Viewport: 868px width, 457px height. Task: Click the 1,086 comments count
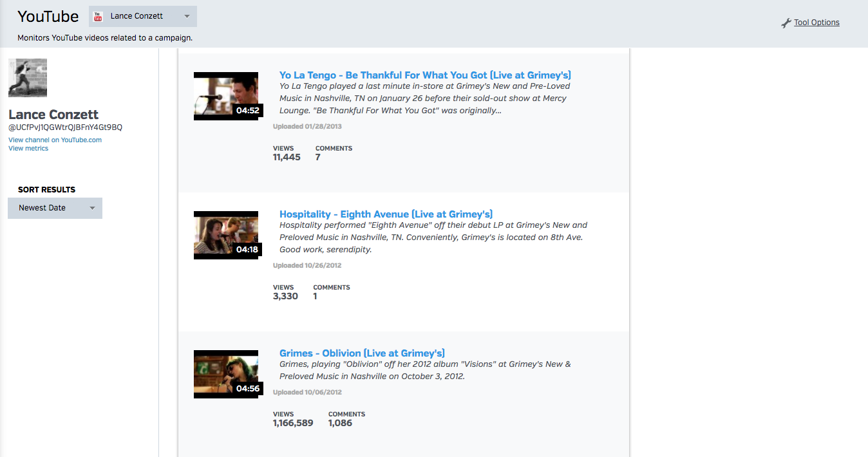(340, 424)
